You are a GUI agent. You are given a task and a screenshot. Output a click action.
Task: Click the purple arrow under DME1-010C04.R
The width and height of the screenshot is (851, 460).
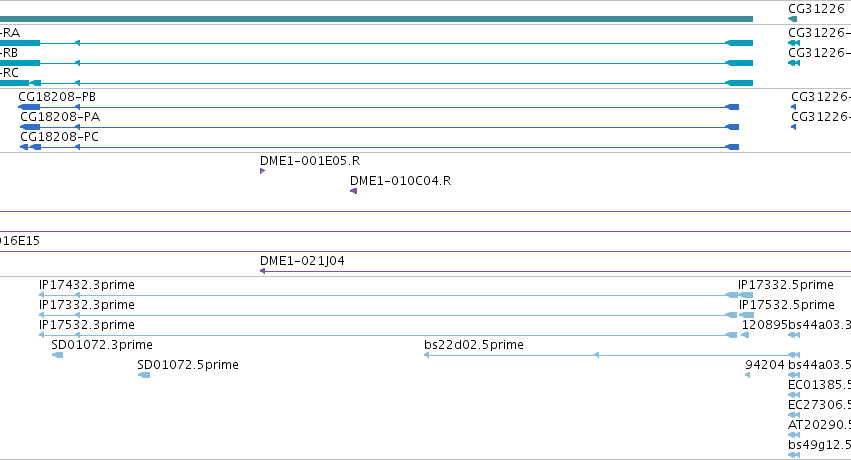[x=353, y=191]
